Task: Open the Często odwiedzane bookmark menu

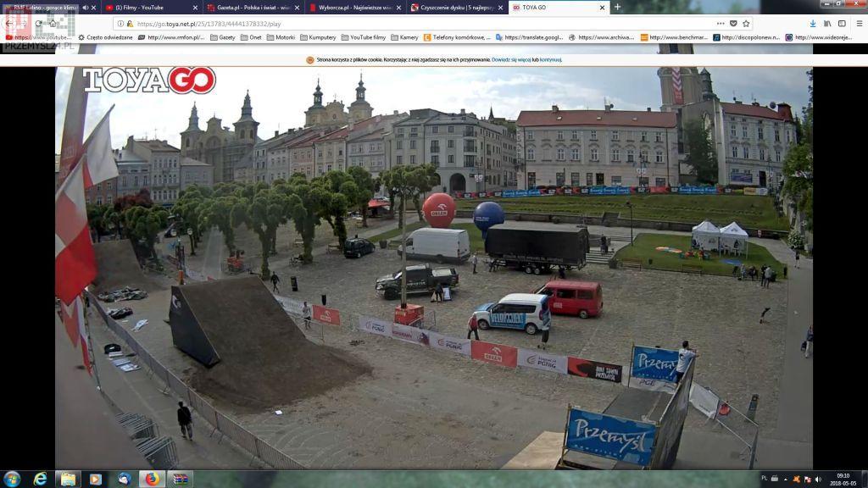Action: [105, 37]
